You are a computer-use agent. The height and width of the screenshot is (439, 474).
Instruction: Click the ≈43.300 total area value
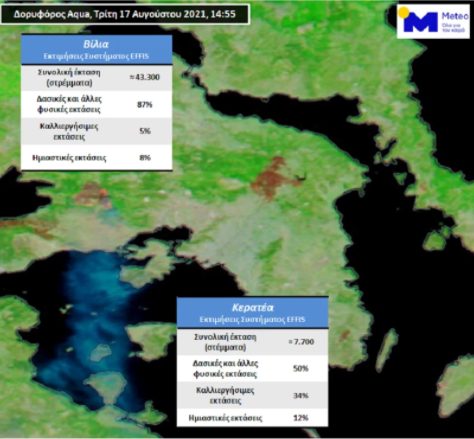pos(144,77)
